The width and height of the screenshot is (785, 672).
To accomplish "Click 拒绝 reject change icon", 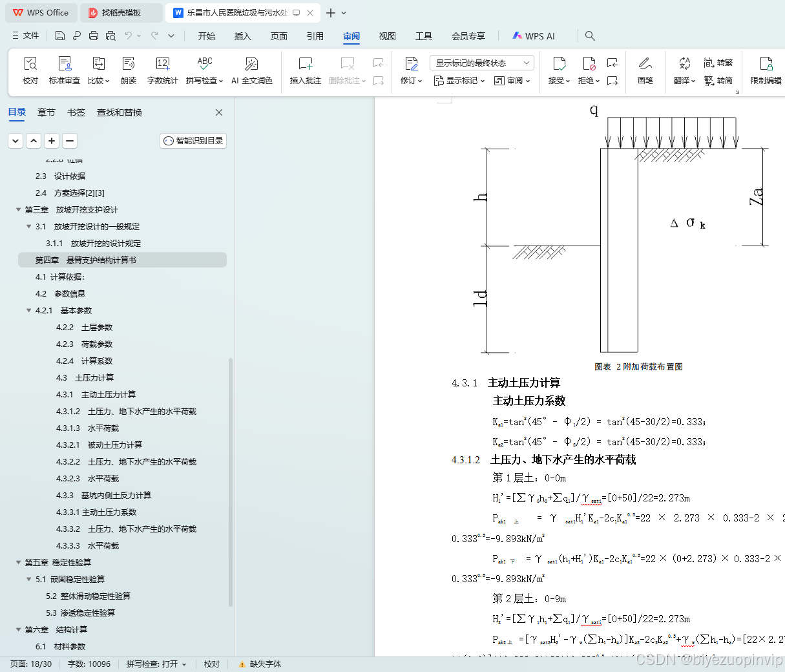I will 589,63.
